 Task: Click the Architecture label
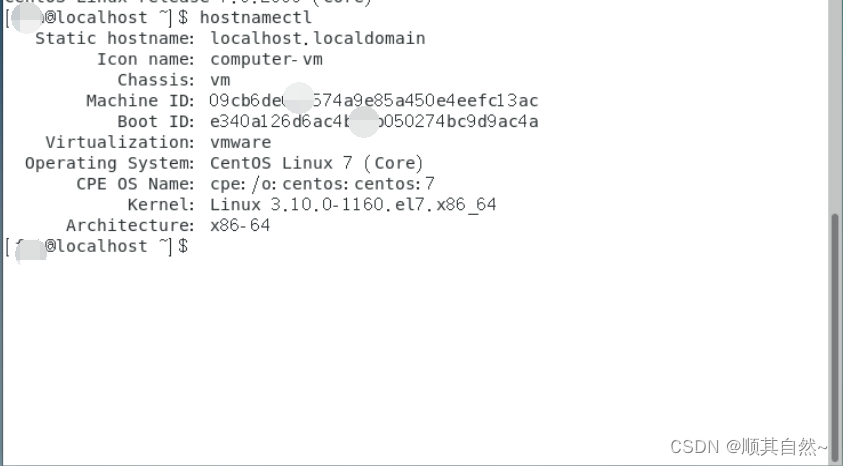click(x=130, y=226)
